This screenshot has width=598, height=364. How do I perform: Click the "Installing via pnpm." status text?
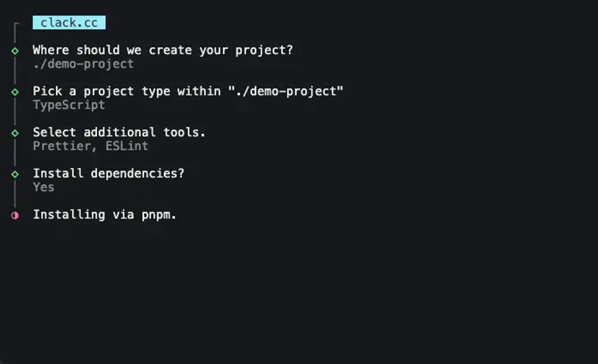pyautogui.click(x=104, y=215)
